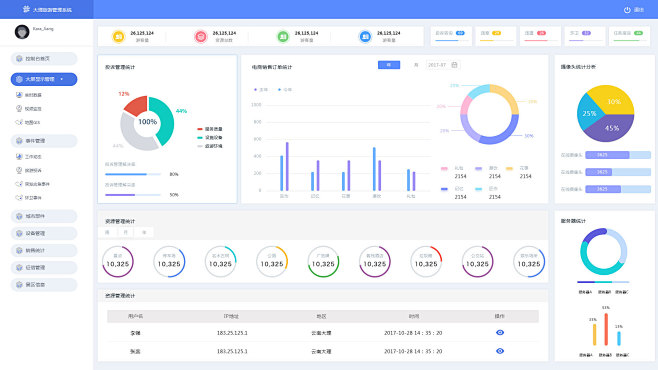Toggle the purple-dot series legend above bar chart

[x=261, y=89]
